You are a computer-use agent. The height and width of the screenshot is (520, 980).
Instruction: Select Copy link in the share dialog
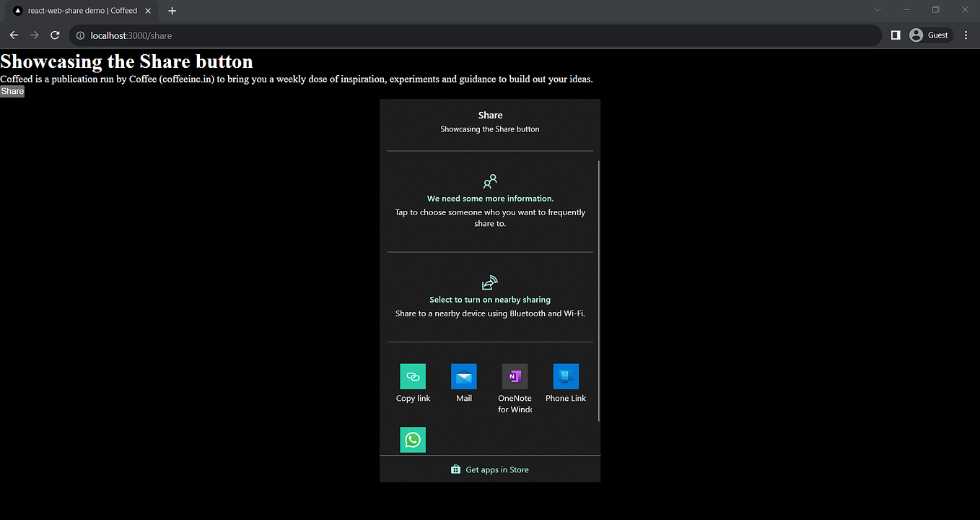(413, 383)
